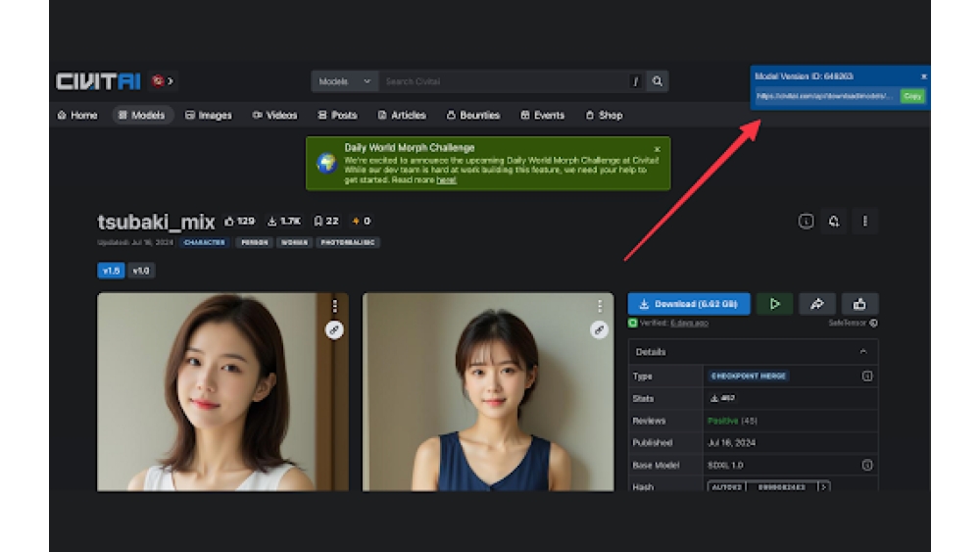Open three-dot menu on second preview image
The image size is (980, 552).
(x=600, y=306)
